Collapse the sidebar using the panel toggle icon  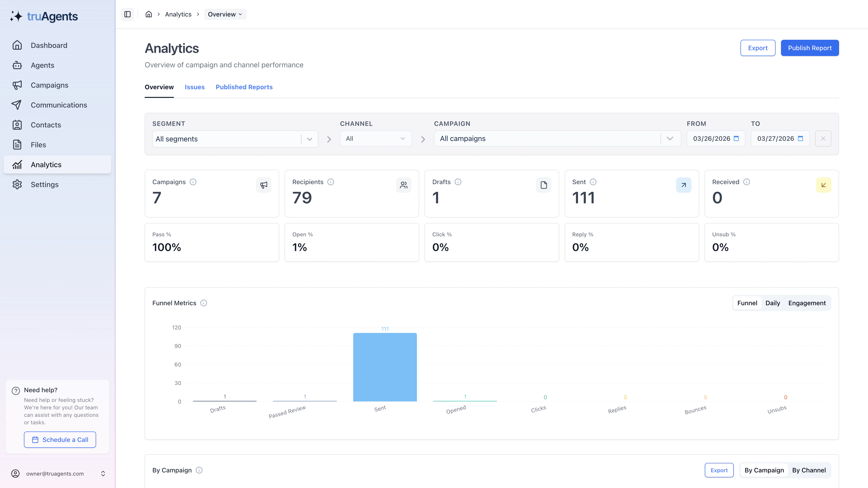(127, 14)
